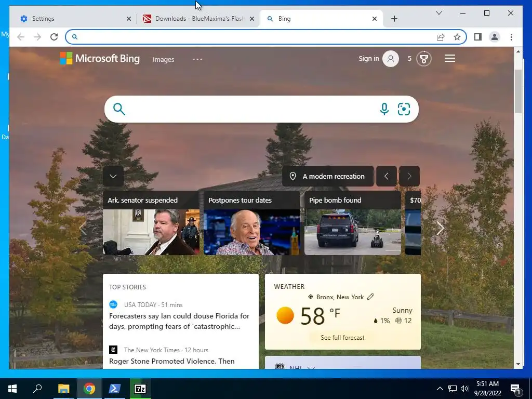
Task: Open PowerShell from the taskbar
Action: tap(114, 389)
